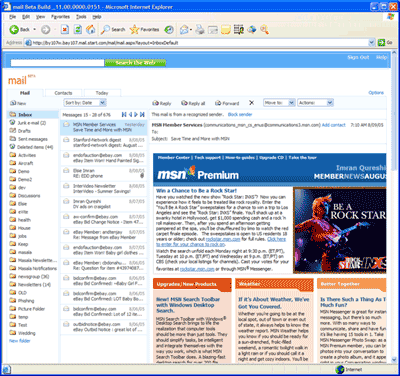Click the Research magnifier toolbar icon
This screenshot has width=400, height=376.
point(264,30)
